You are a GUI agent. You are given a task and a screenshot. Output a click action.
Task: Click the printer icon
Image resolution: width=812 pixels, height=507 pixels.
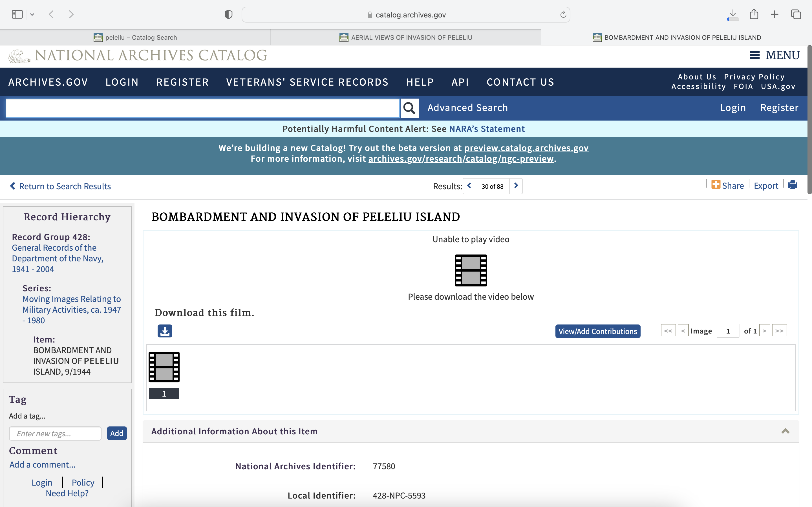click(x=793, y=185)
